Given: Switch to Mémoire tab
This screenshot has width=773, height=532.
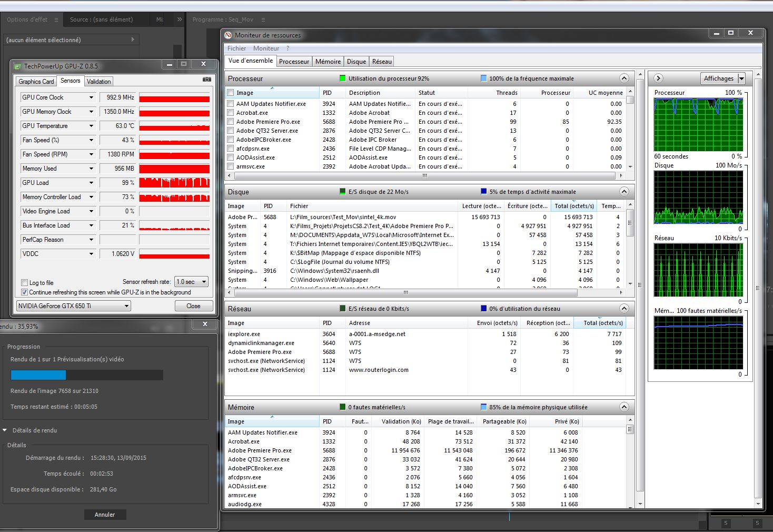Looking at the screenshot, I should 328,62.
